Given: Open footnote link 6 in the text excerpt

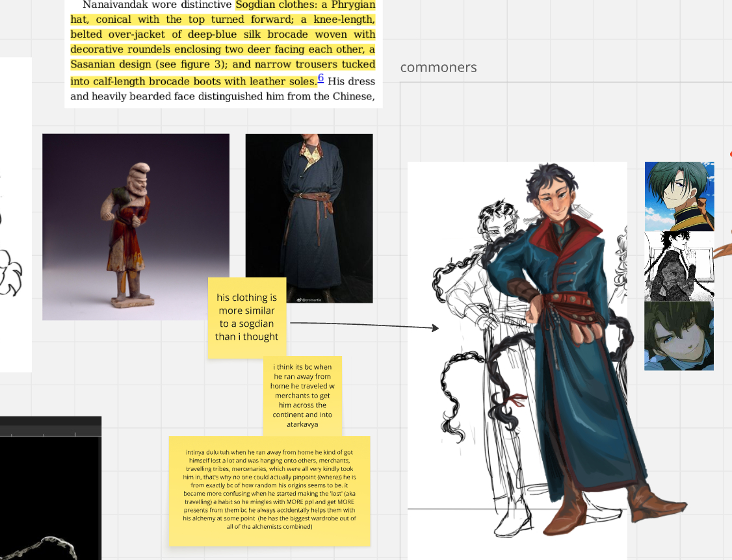Looking at the screenshot, I should point(320,79).
